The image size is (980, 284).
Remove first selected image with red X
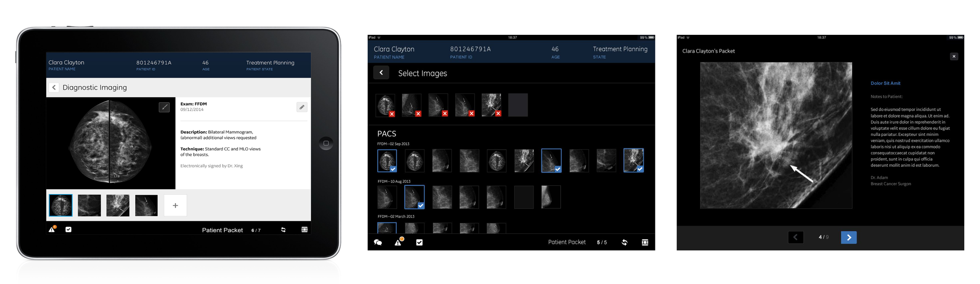pyautogui.click(x=392, y=114)
